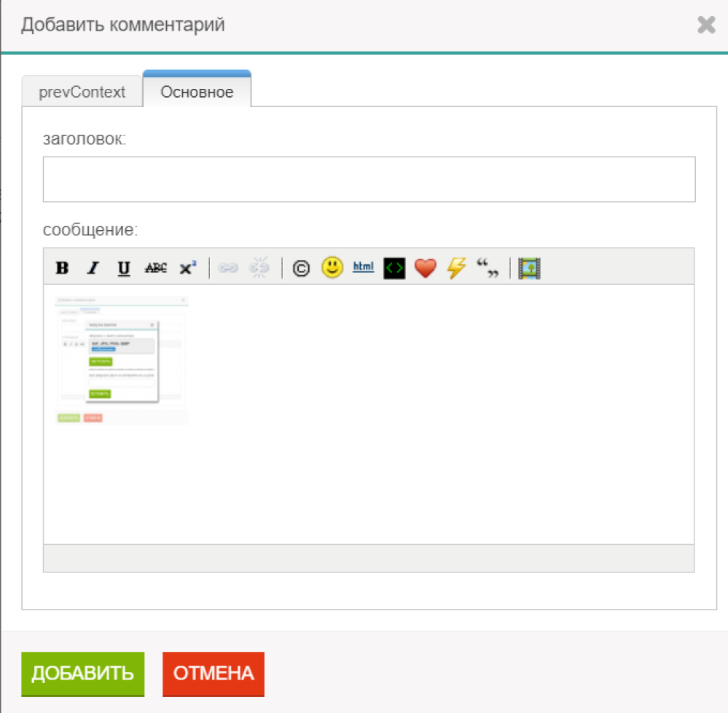This screenshot has height=713, width=728.
Task: Switch to the prevContext tab
Action: [x=82, y=92]
